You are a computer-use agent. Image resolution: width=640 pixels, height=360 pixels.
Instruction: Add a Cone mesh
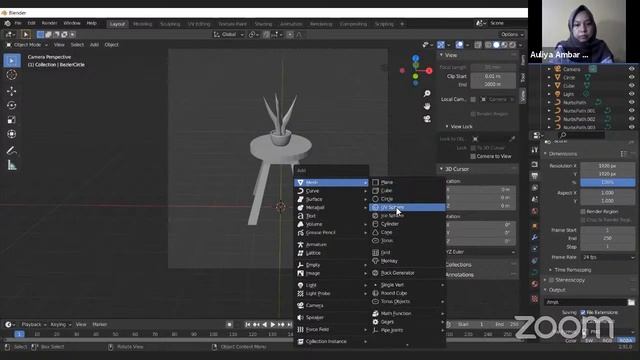pos(407,232)
